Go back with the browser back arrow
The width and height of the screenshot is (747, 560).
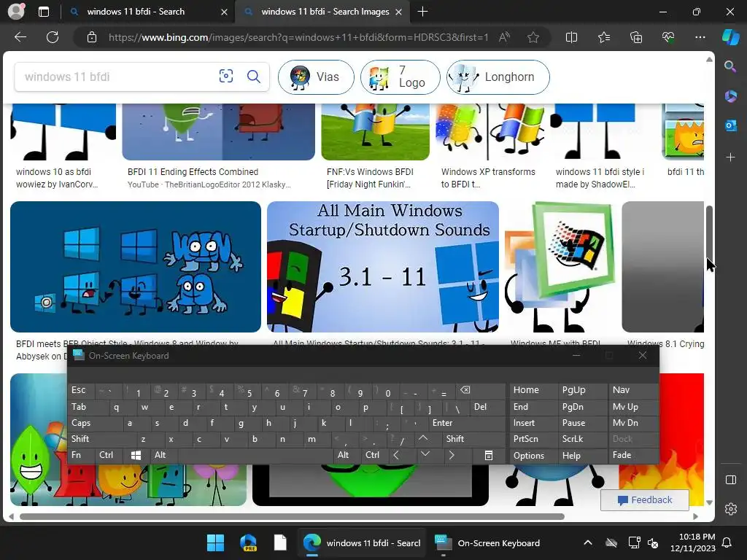pos(20,37)
